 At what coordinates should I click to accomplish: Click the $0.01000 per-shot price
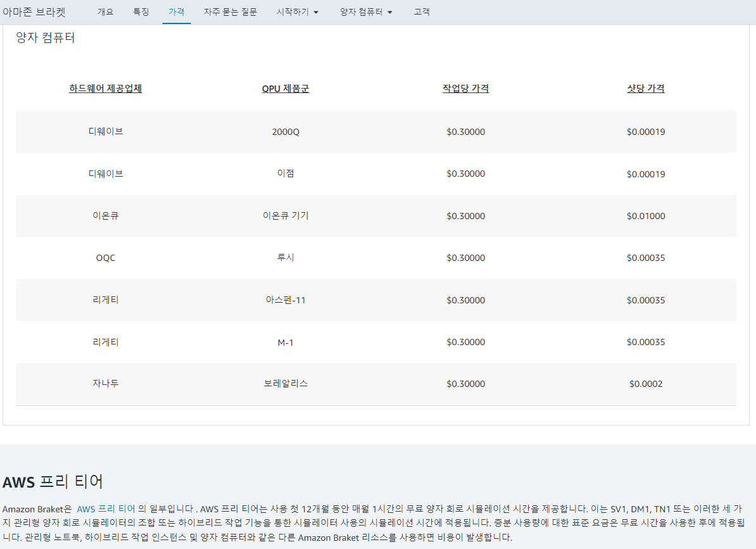tap(646, 216)
